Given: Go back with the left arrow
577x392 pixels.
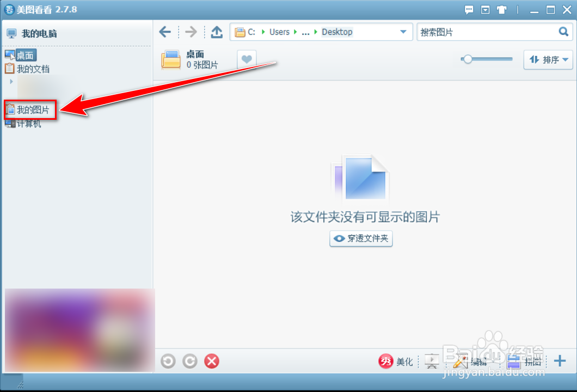Looking at the screenshot, I should coord(165,32).
